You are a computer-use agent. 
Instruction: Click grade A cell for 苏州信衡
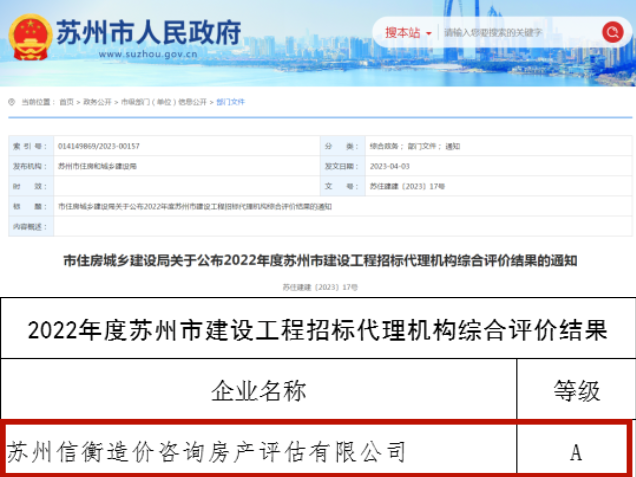[x=576, y=451]
